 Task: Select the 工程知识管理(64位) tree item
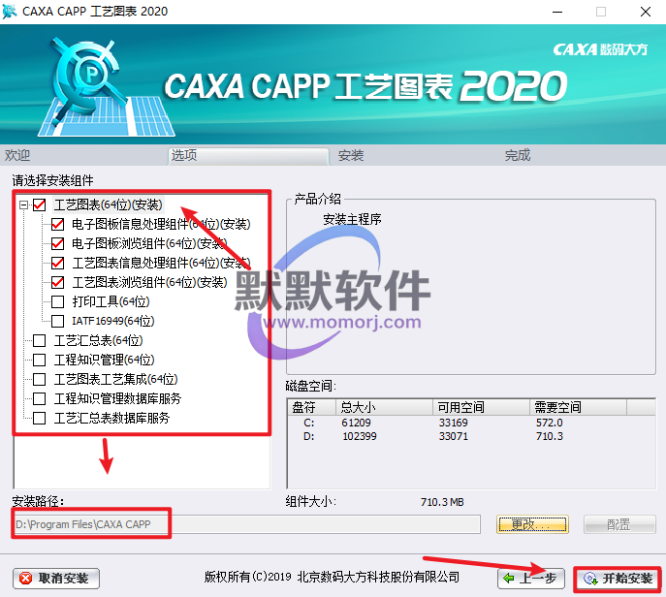click(x=104, y=360)
